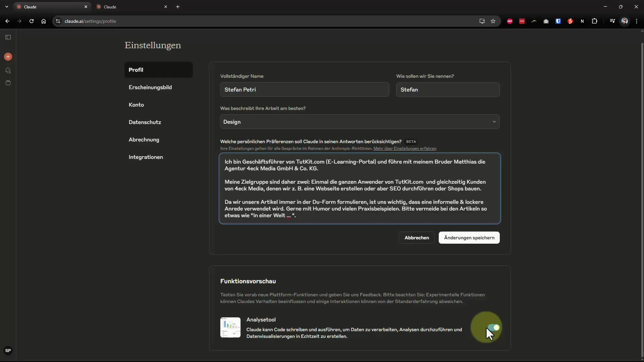
Task: Open the camera screenshot extension
Action: pos(546,21)
